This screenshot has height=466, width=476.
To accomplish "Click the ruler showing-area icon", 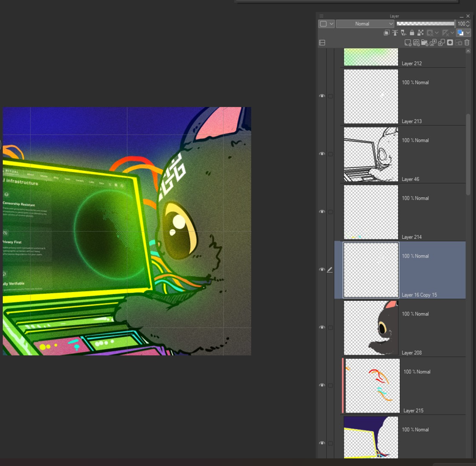I will tap(446, 33).
